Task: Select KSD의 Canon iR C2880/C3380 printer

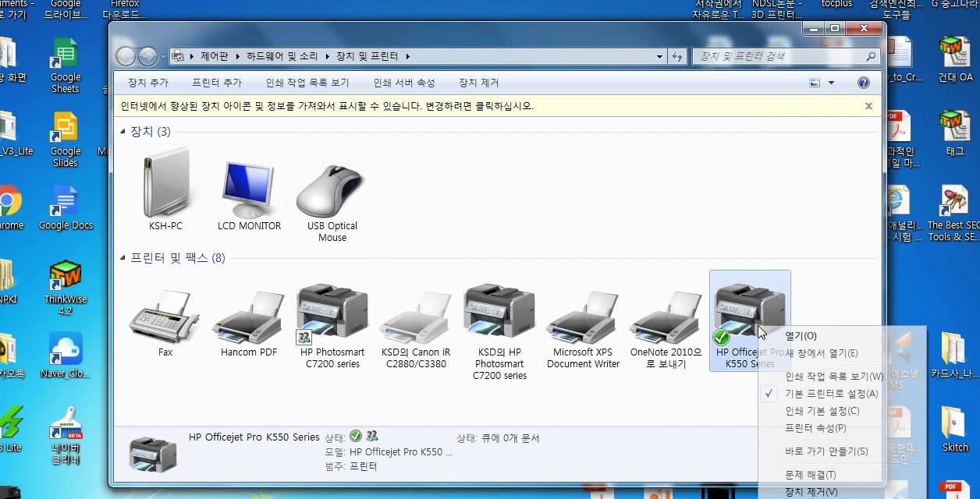Action: pyautogui.click(x=416, y=317)
